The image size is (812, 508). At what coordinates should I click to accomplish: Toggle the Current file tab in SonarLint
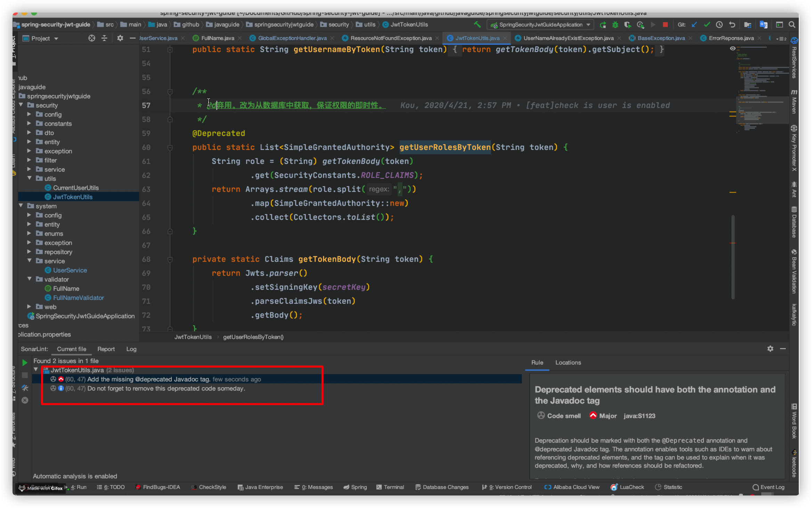point(72,349)
